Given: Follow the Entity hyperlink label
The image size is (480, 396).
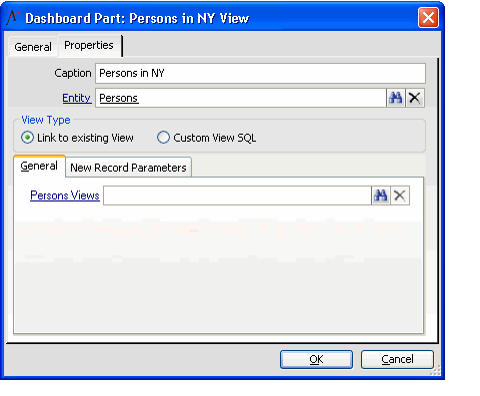Looking at the screenshot, I should [77, 98].
